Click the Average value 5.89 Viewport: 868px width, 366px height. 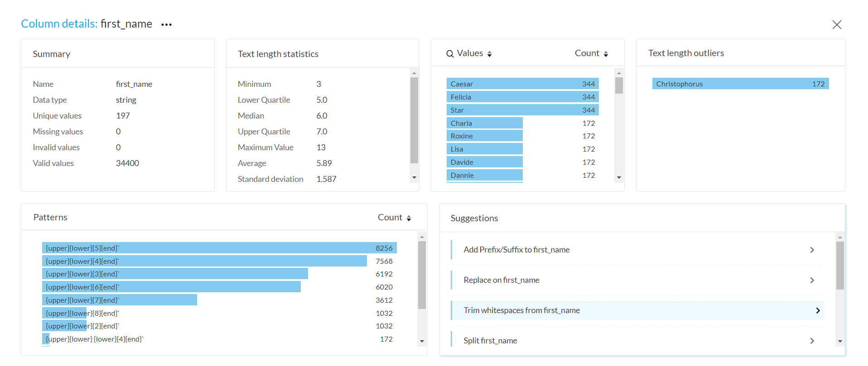[x=324, y=163]
